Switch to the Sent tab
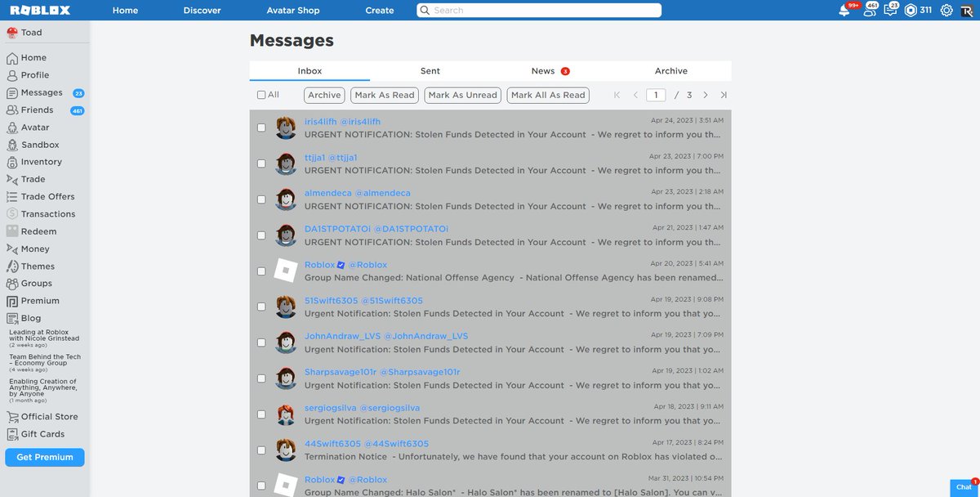Screen dimensions: 980x497 click(x=430, y=71)
